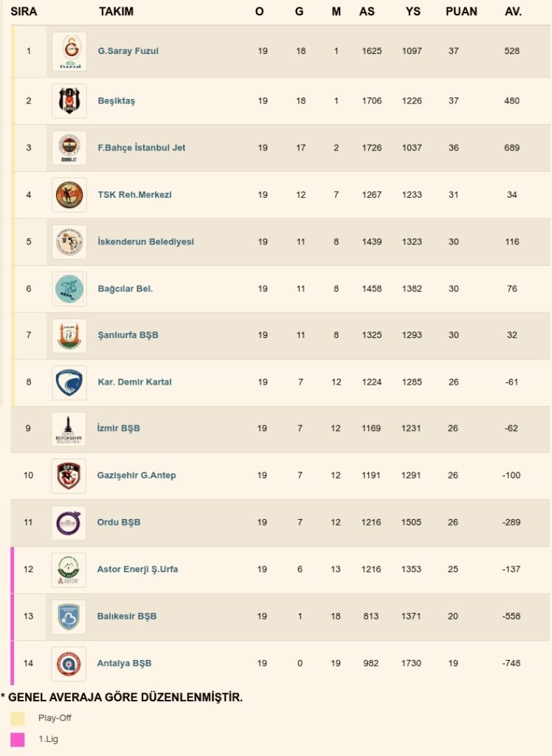Click the PUAN column header
Image resolution: width=552 pixels, height=756 pixels.
(x=461, y=12)
